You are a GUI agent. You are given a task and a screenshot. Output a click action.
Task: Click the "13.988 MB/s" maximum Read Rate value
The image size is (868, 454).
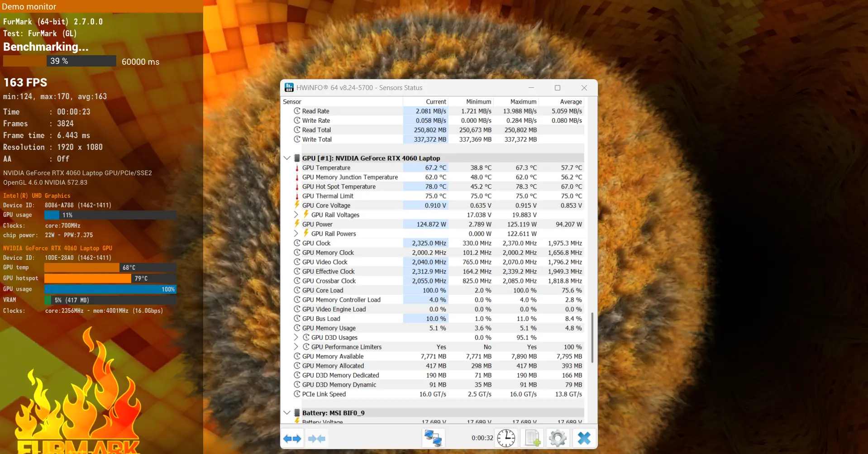520,111
